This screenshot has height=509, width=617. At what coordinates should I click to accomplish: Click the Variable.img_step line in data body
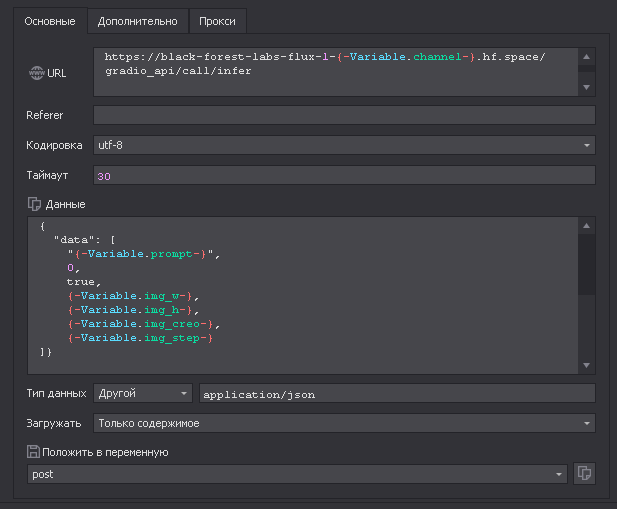(x=139, y=338)
